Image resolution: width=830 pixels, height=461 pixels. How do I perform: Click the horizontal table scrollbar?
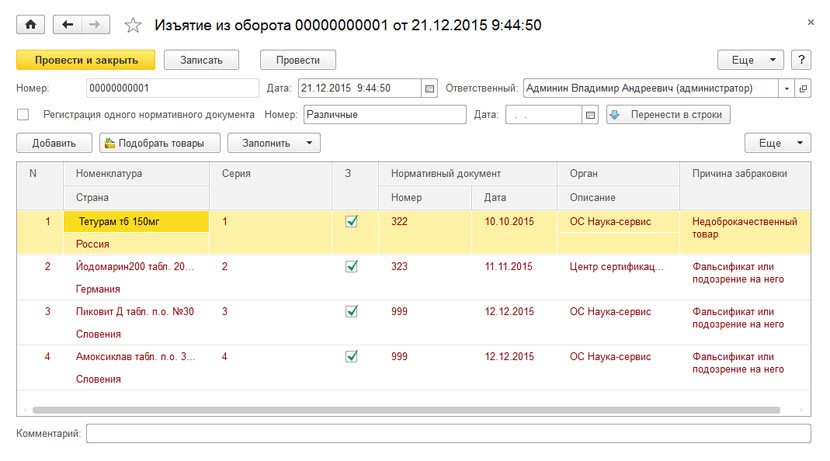[406, 410]
